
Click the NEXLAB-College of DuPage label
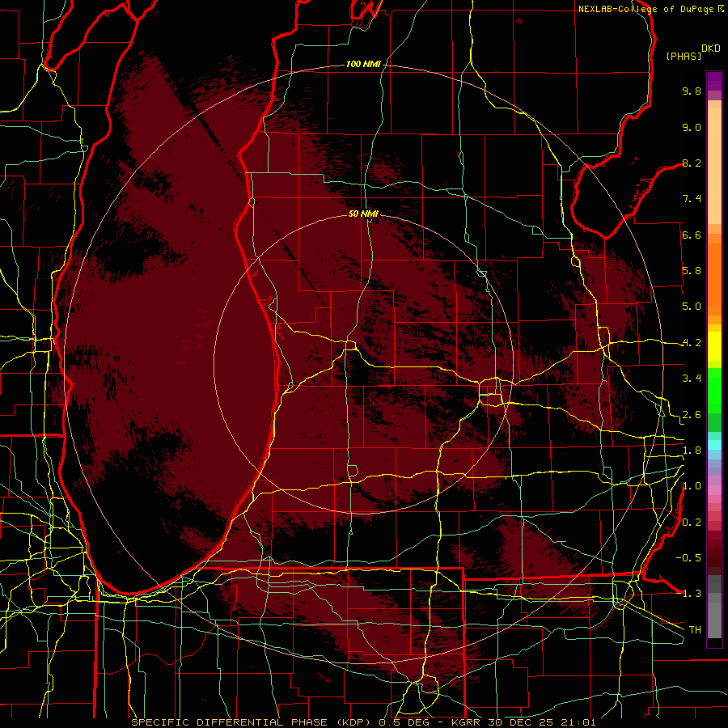[x=646, y=9]
